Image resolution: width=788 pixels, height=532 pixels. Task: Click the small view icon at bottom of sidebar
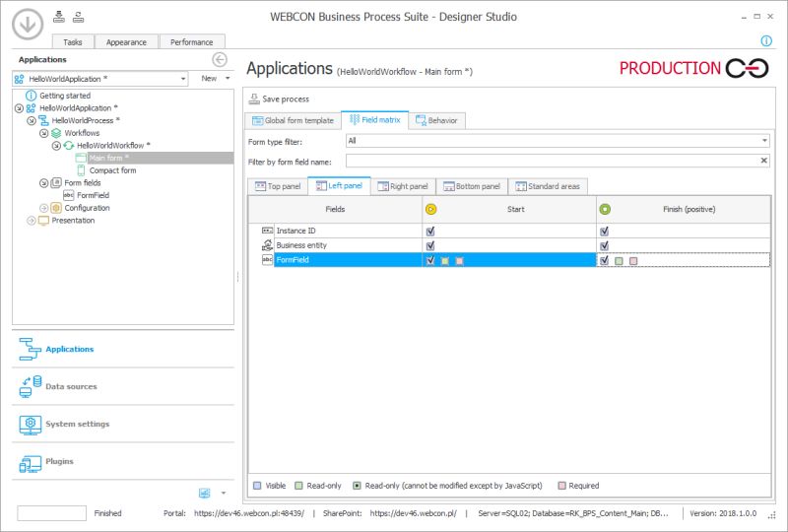click(x=205, y=494)
